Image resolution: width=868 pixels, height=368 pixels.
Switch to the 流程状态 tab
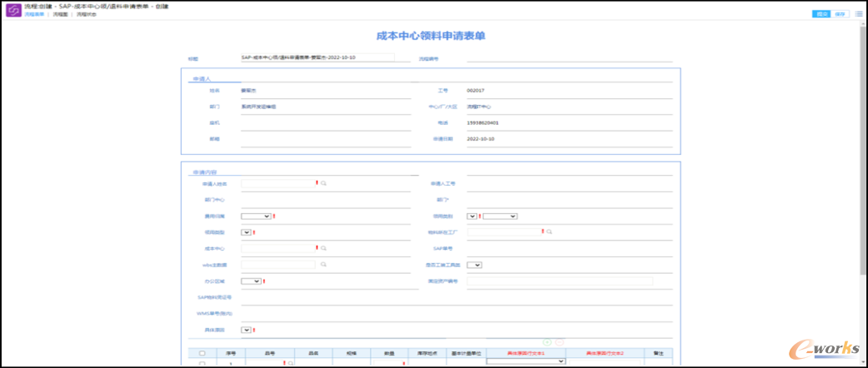pyautogui.click(x=87, y=14)
